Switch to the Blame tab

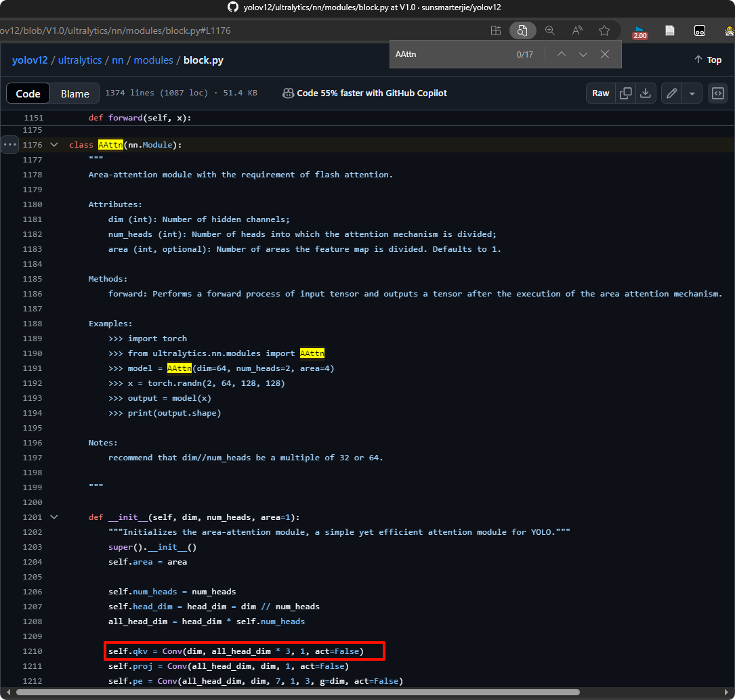pyautogui.click(x=75, y=93)
